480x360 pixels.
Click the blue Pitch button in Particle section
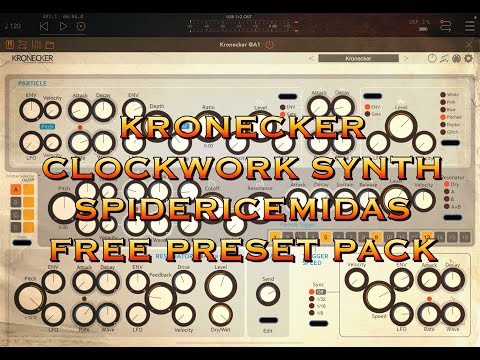click(47, 127)
